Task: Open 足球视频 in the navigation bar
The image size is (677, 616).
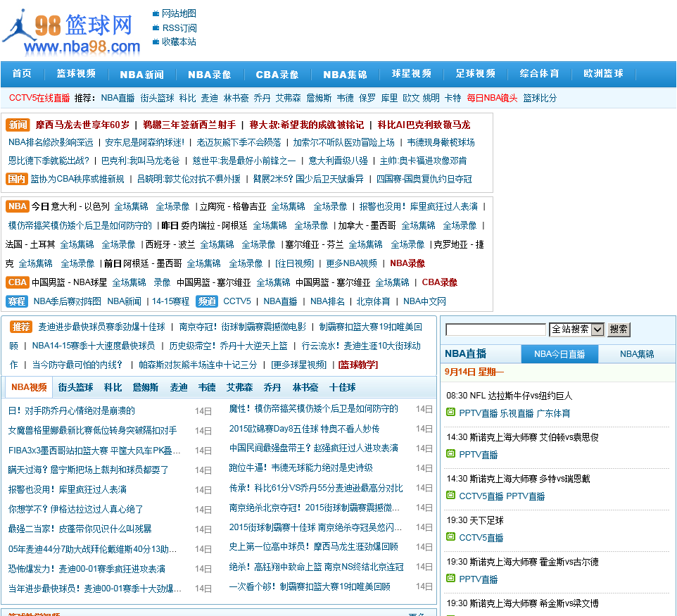Action: [475, 74]
